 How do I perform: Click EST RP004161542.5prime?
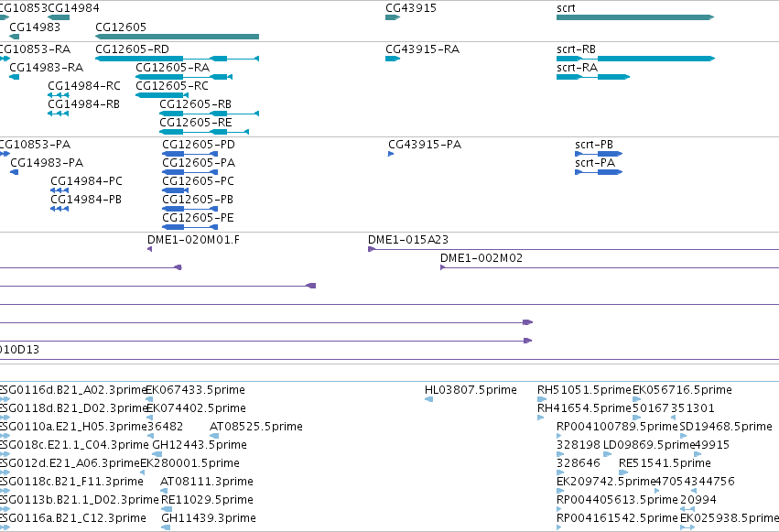tap(617, 518)
